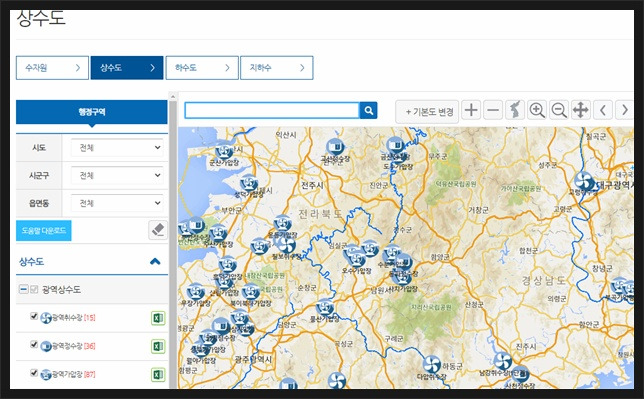Image resolution: width=644 pixels, height=399 pixels.
Task: Switch to the 하수도 tab
Action: pos(202,68)
